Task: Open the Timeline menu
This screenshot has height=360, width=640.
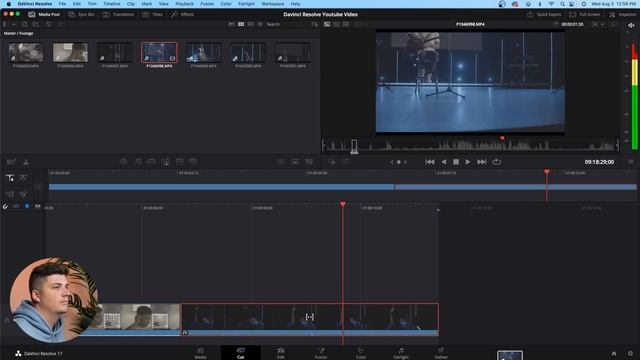Action: 111,4
